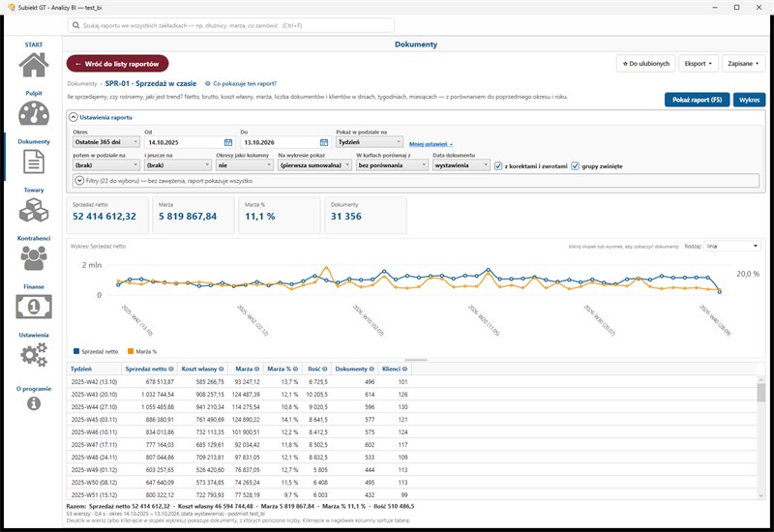Screen dimensions: 774x532
Task: Toggle 'z korektami i zwrotami' checkbox
Action: pos(498,165)
